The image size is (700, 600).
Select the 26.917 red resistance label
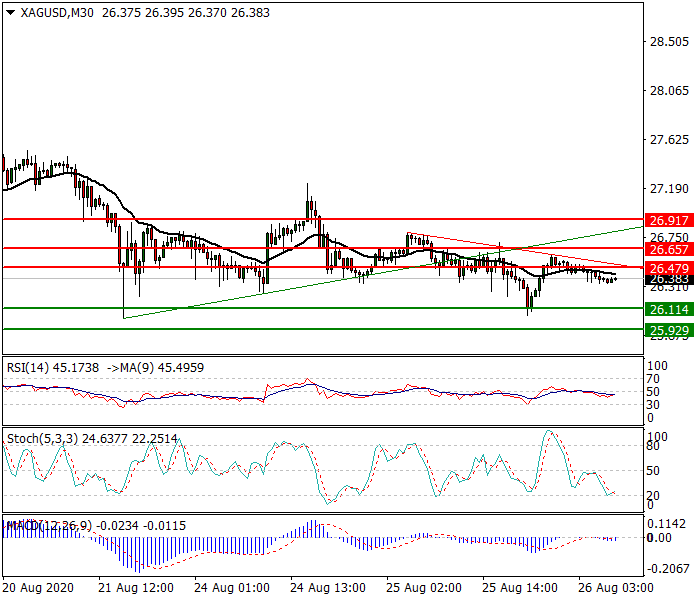pos(669,220)
